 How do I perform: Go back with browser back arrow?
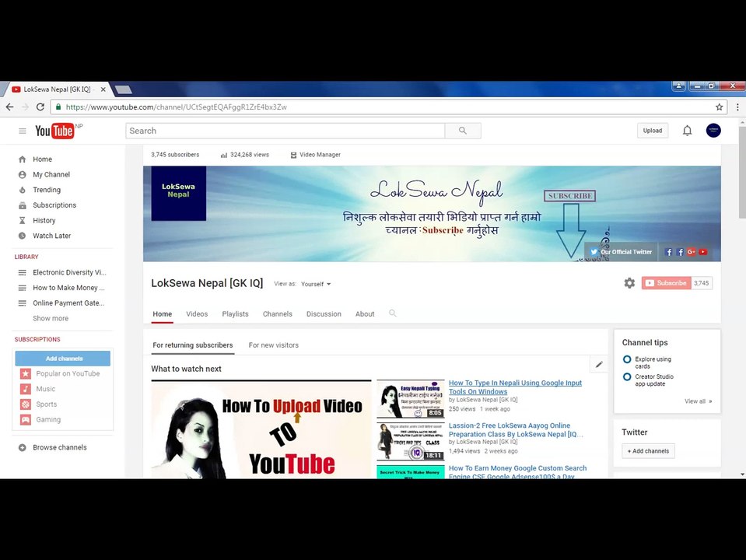[10, 107]
